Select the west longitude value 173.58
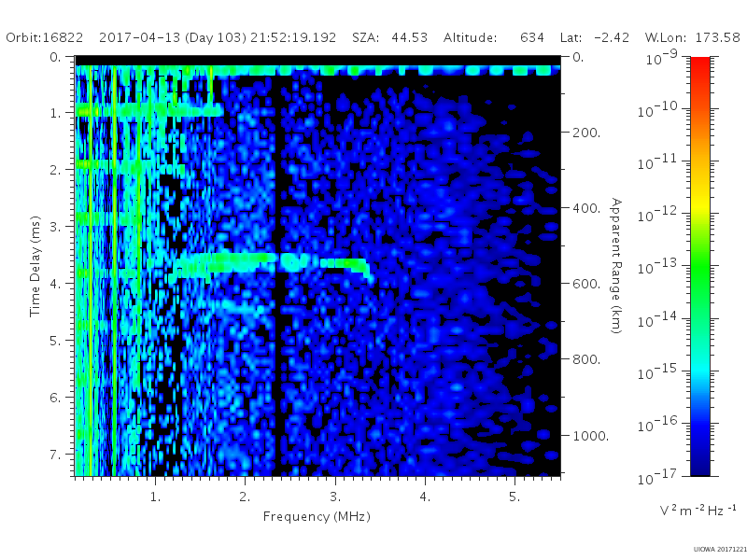This screenshot has height=560, width=747. [x=717, y=37]
